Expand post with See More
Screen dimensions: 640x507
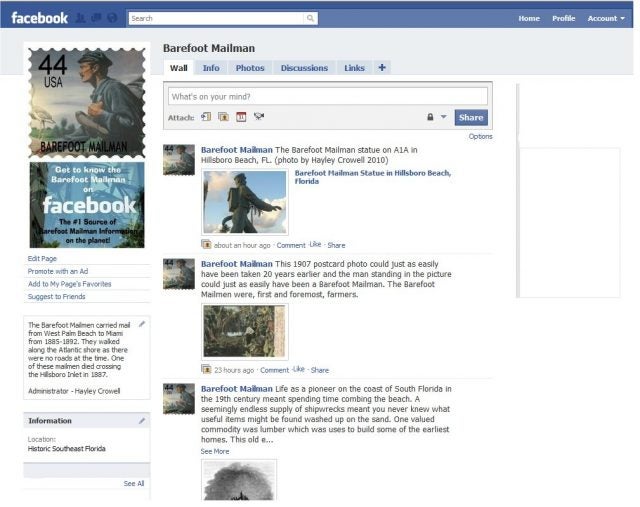(x=215, y=451)
